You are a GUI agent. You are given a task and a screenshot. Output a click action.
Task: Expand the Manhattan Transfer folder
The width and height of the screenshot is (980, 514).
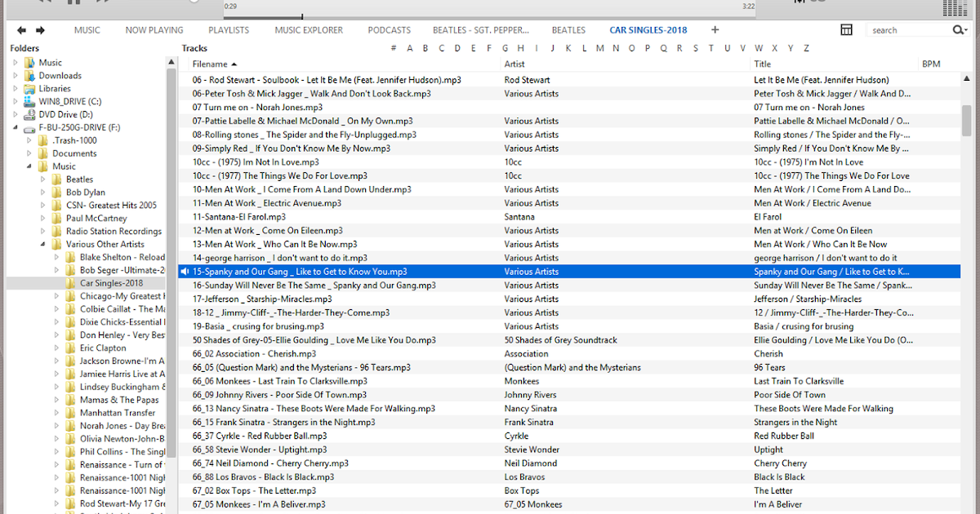(56, 413)
